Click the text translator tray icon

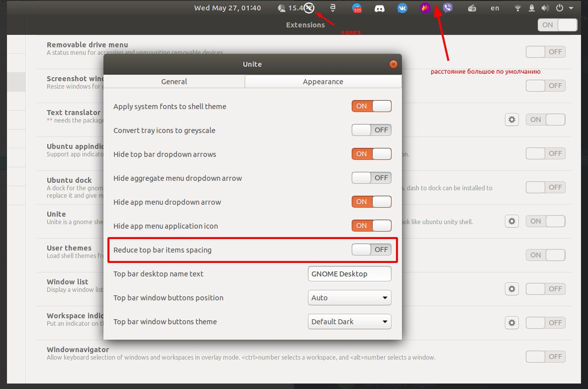click(x=333, y=8)
